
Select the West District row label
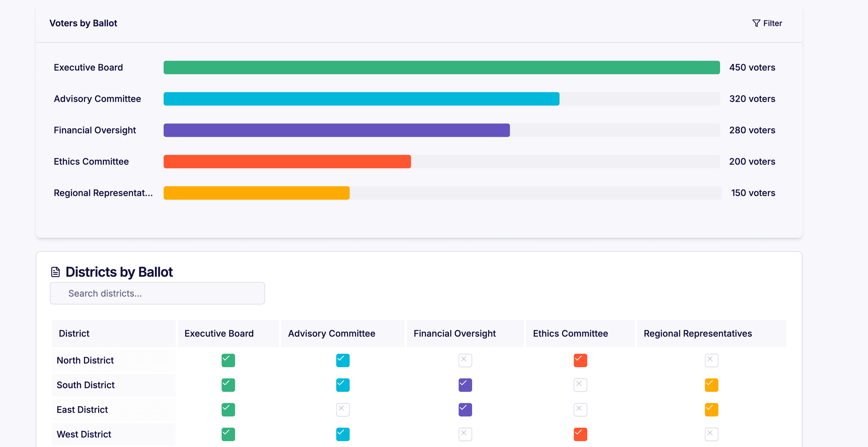pyautogui.click(x=84, y=434)
